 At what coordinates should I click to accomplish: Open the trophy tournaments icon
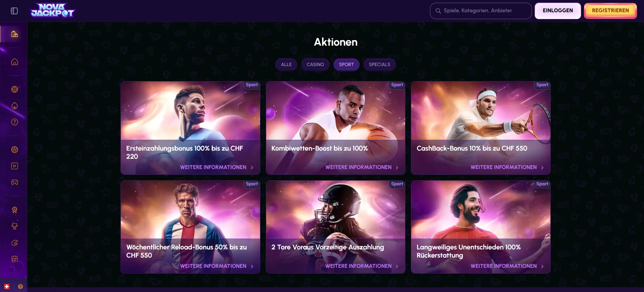click(x=14, y=226)
